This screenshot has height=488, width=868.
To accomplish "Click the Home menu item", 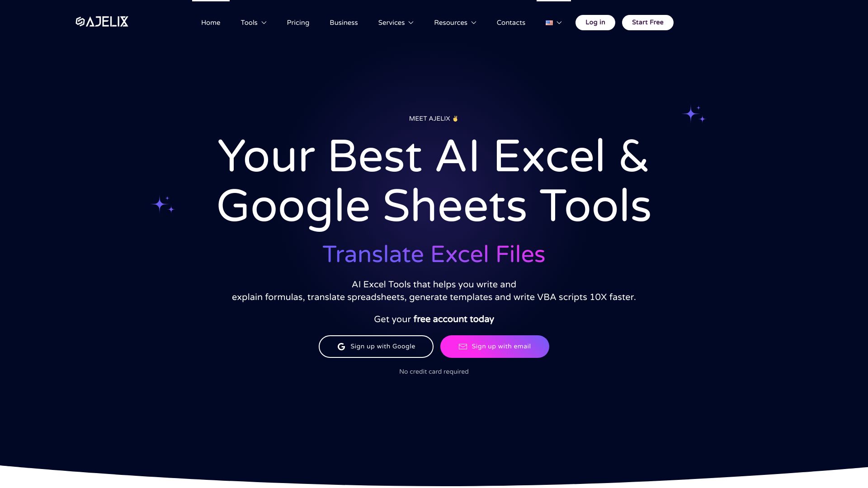I will (x=210, y=23).
